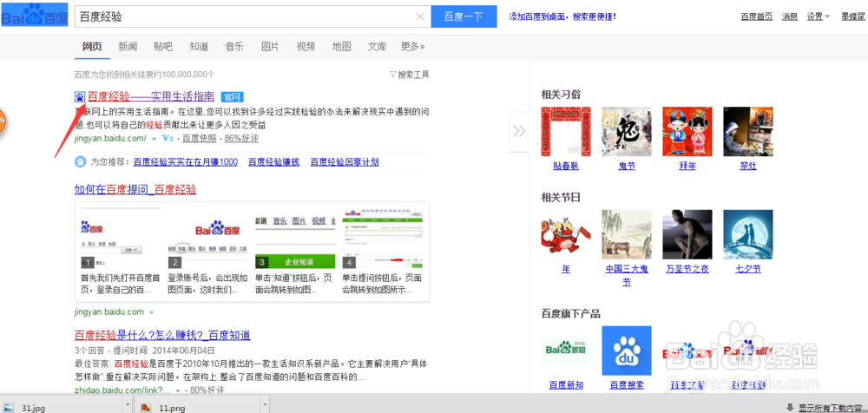Click the user account name at top right
868x413 pixels.
click(x=853, y=16)
